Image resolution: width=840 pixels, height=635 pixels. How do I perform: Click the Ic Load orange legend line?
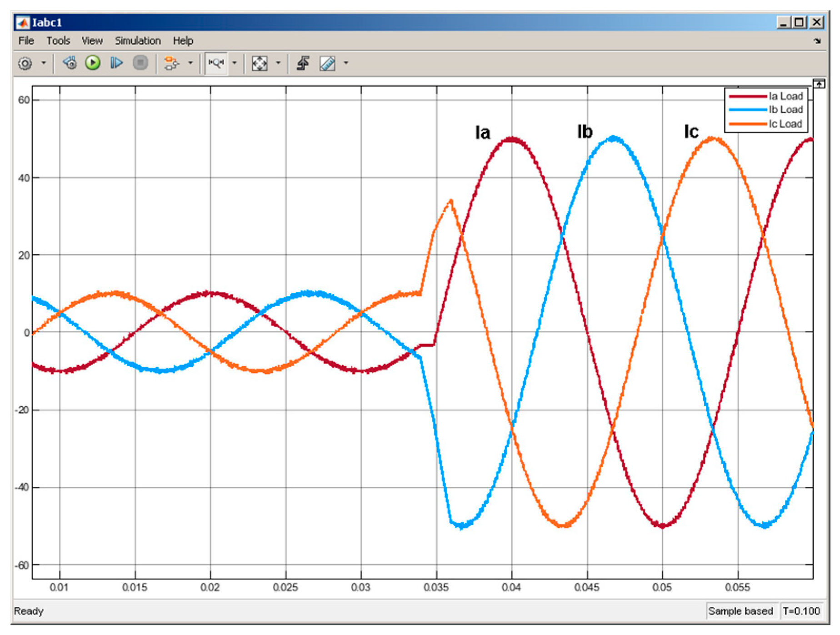tap(747, 124)
